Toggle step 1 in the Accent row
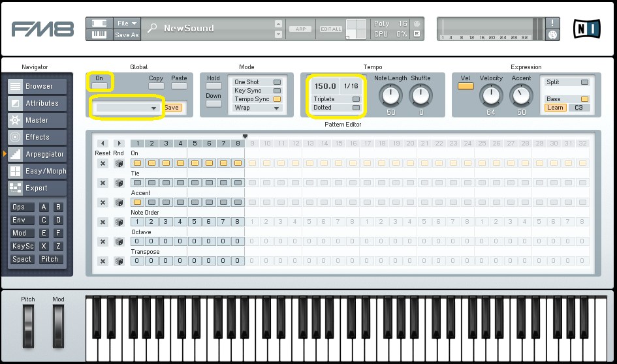The height and width of the screenshot is (364, 617). click(137, 202)
